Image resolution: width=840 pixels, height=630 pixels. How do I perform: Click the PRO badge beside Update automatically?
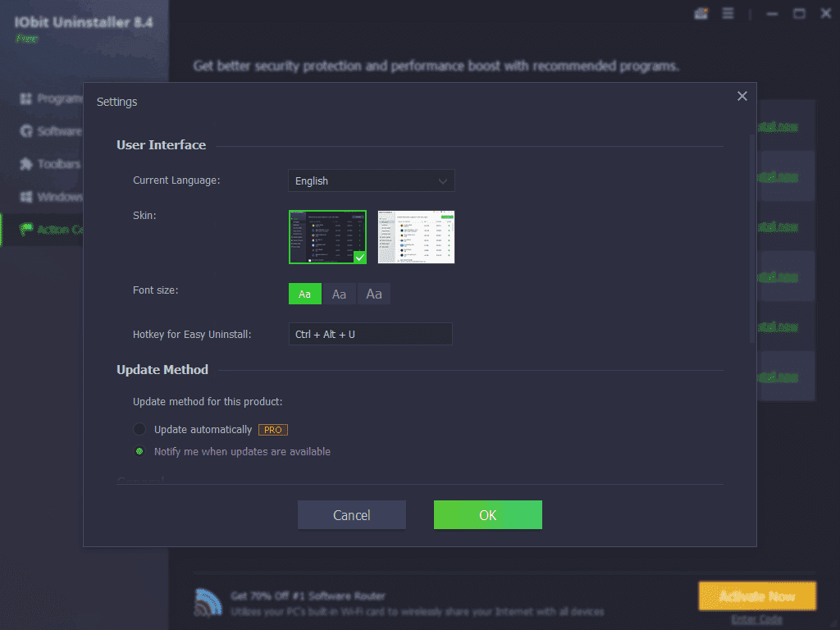tap(273, 430)
